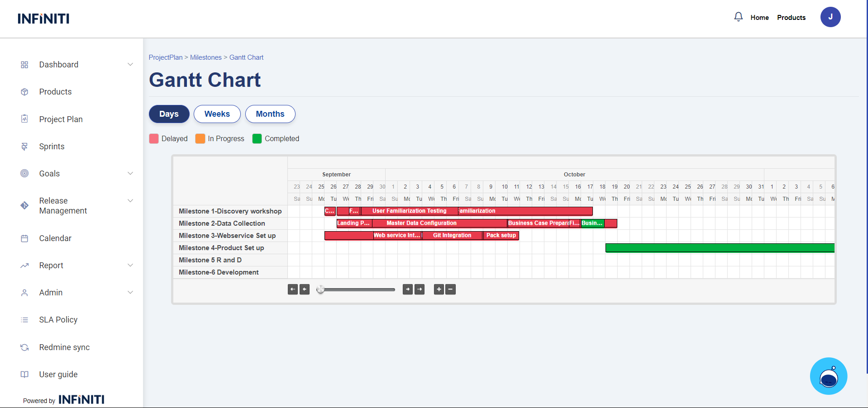Open Sprints in the sidebar

point(52,147)
